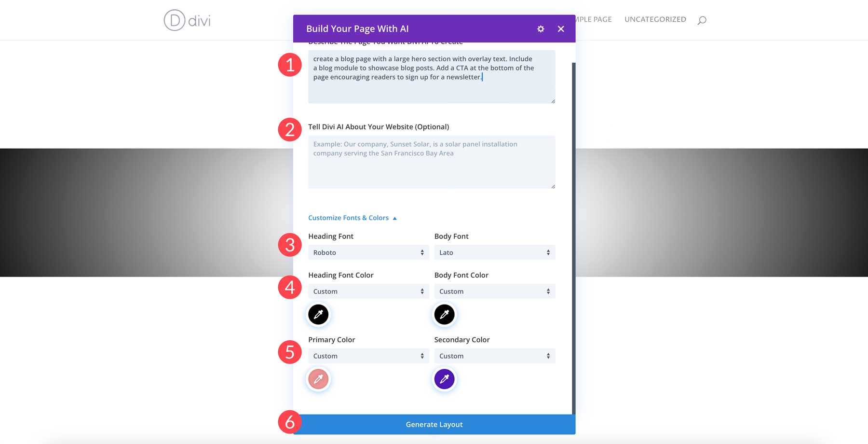Open the Body Font Color dropdown
868x444 pixels.
point(494,291)
